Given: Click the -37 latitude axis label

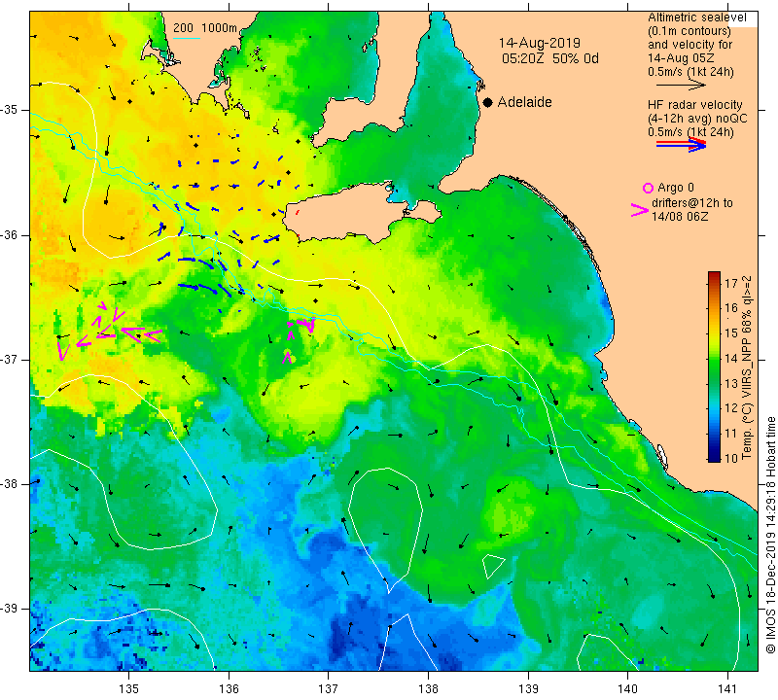Looking at the screenshot, I should click(10, 359).
